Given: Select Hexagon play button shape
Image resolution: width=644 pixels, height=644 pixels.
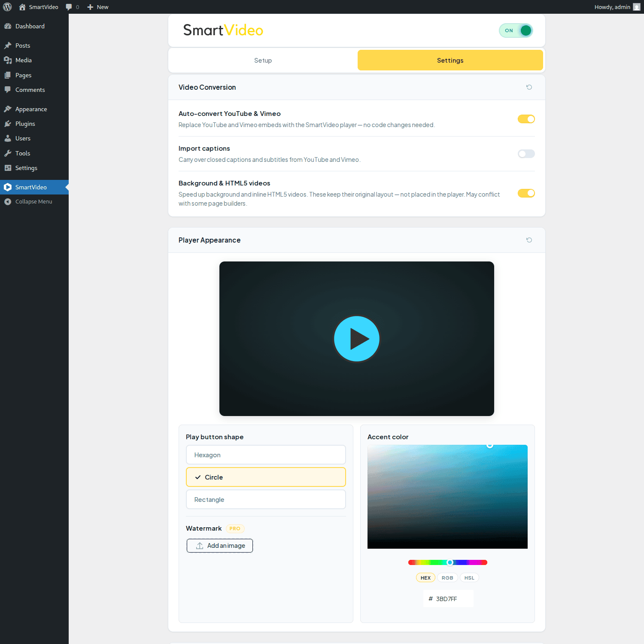Looking at the screenshot, I should pos(266,455).
